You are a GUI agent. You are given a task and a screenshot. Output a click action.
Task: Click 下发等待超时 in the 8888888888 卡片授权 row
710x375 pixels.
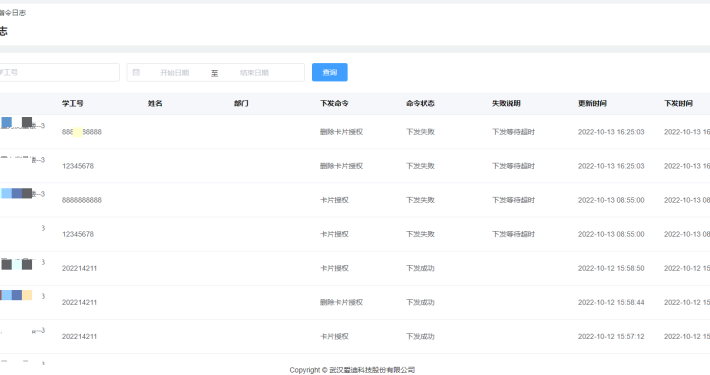tap(513, 200)
